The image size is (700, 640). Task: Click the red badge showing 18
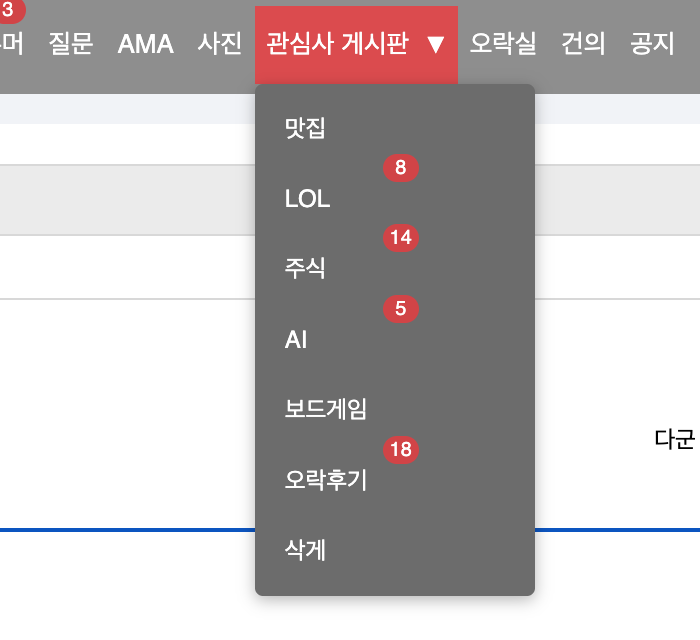coord(400,449)
